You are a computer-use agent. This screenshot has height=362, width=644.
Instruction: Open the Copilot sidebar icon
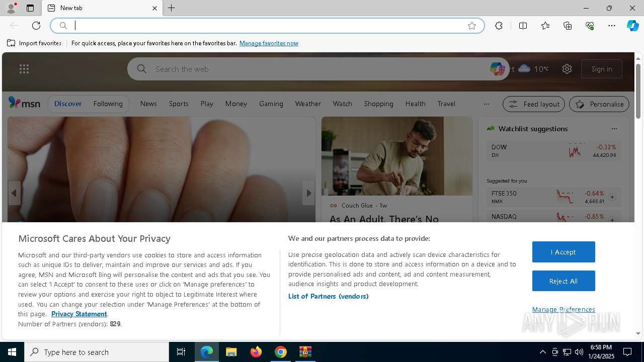[x=632, y=26]
